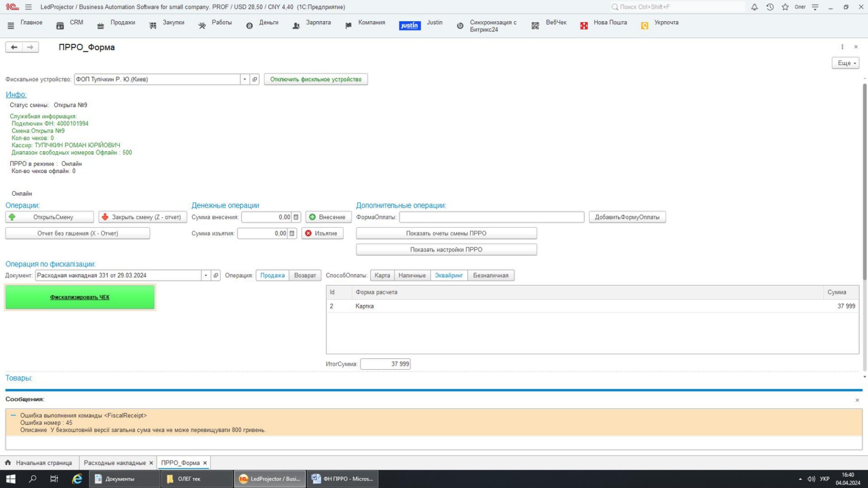The height and width of the screenshot is (488, 868).
Task: Expand the Документ dropdown list
Action: coord(206,275)
